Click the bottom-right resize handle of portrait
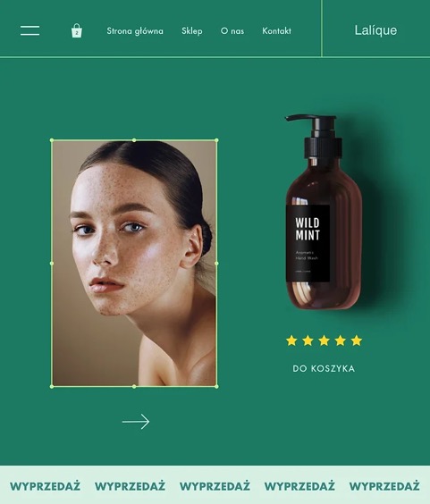The height and width of the screenshot is (504, 430). click(216, 386)
